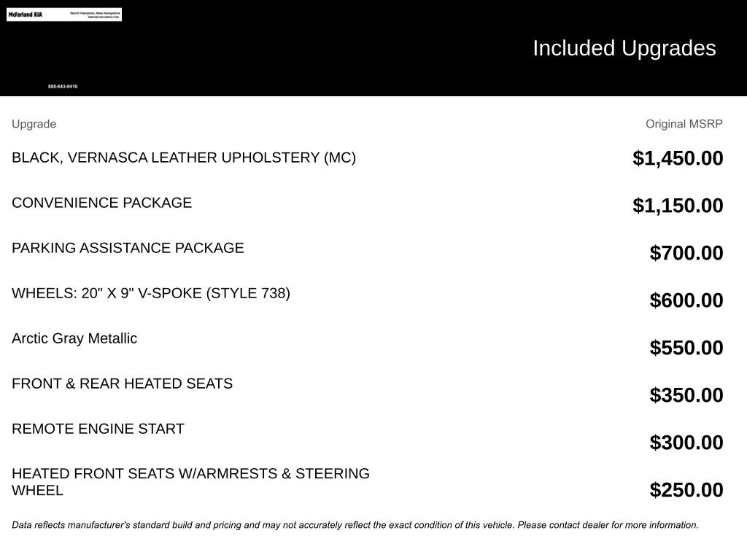Select the Convenience Package upgrade

[101, 203]
